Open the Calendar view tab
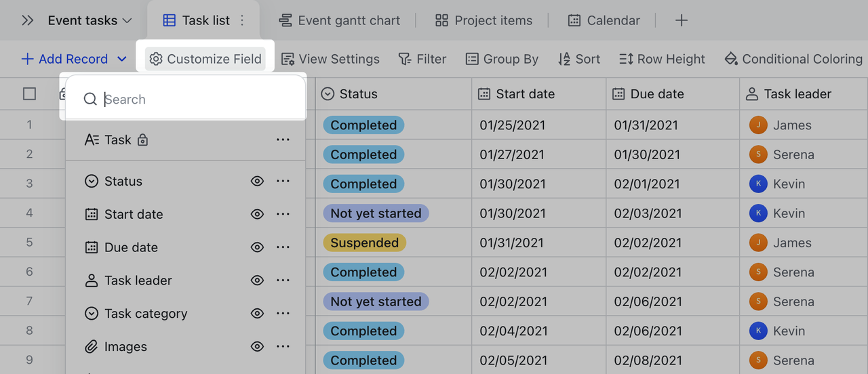Screen dimensions: 868x374 (x=604, y=21)
